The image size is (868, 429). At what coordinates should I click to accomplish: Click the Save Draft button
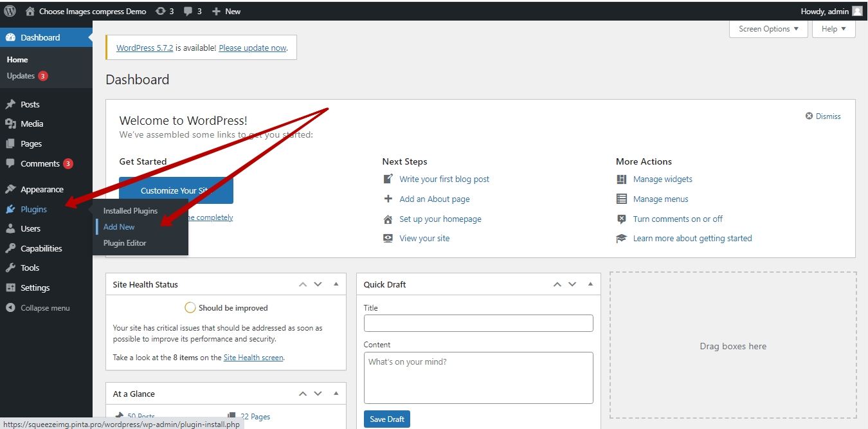coord(387,419)
